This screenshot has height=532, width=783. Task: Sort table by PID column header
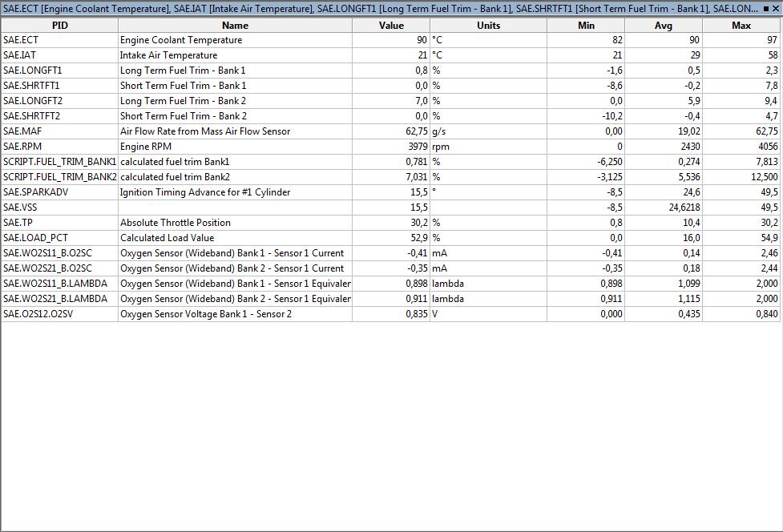click(60, 26)
